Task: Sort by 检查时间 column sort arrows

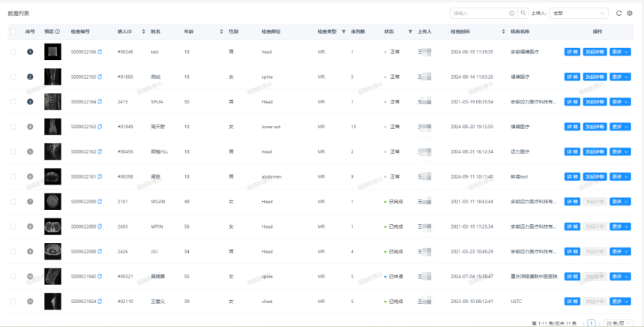Action: (503, 31)
